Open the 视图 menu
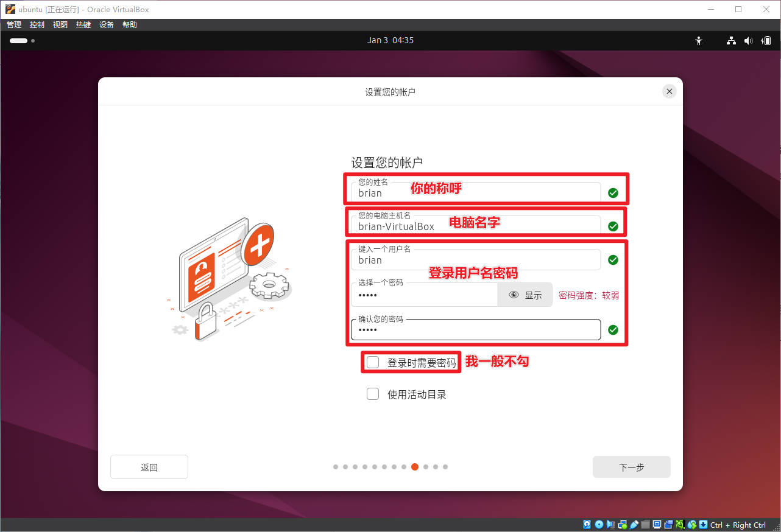Screen dimensions: 781x532 [x=60, y=25]
